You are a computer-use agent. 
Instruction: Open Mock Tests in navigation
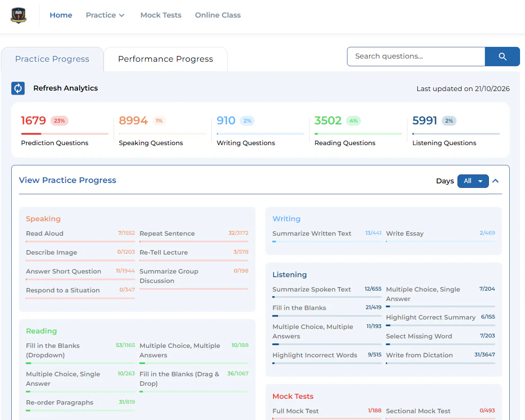click(x=161, y=15)
